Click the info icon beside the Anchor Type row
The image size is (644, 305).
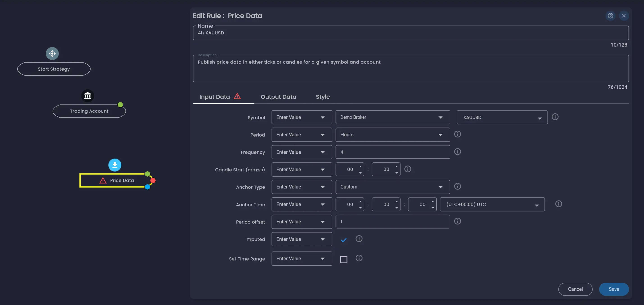point(458,186)
